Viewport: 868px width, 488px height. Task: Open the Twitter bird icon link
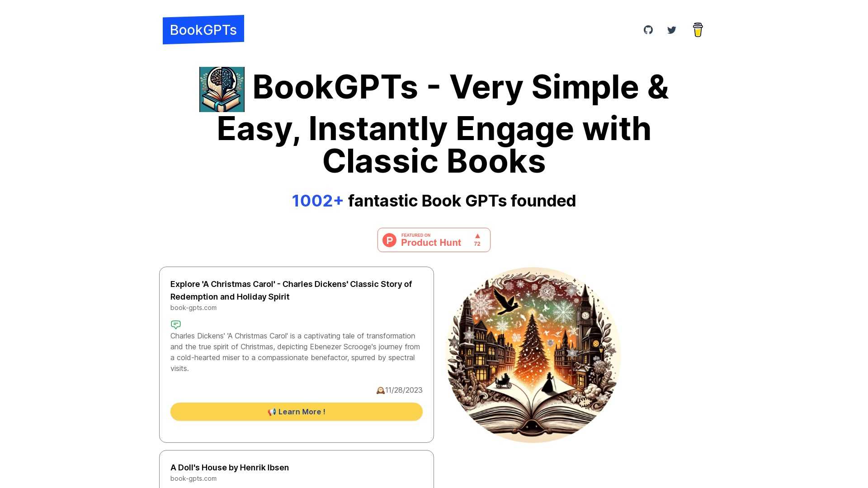point(672,30)
